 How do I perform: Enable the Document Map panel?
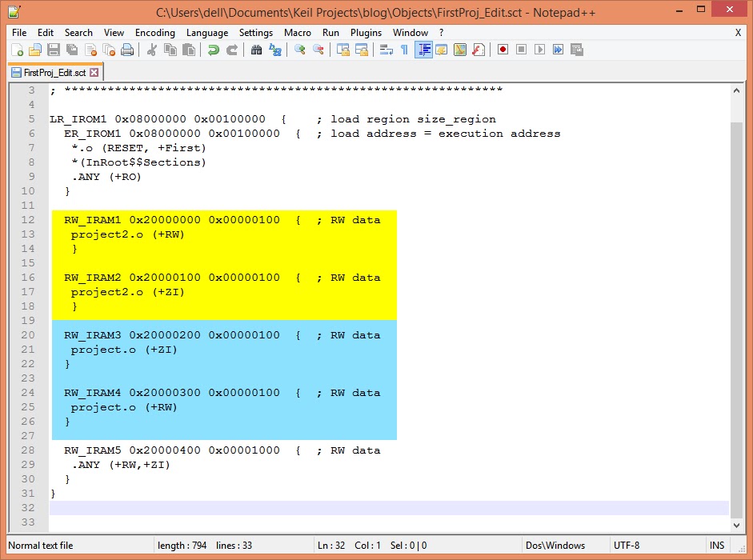(460, 50)
